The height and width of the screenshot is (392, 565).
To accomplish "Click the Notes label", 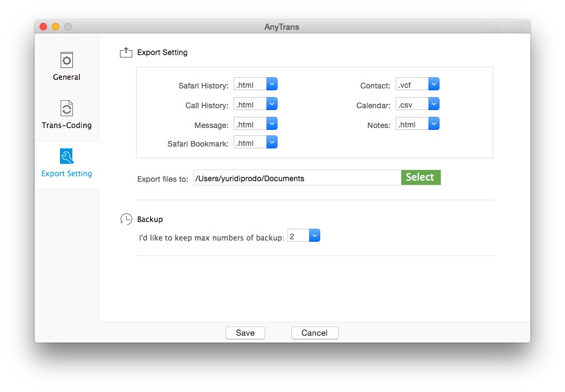I will pos(379,126).
